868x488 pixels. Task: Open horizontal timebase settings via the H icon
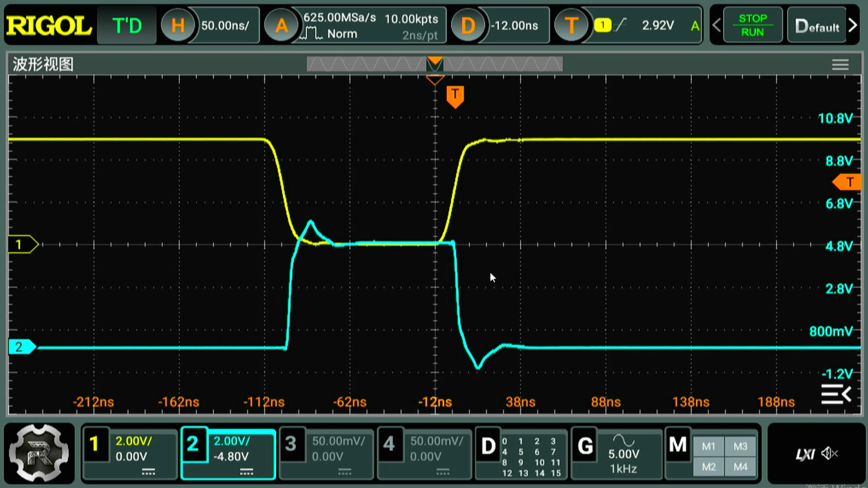[x=178, y=25]
